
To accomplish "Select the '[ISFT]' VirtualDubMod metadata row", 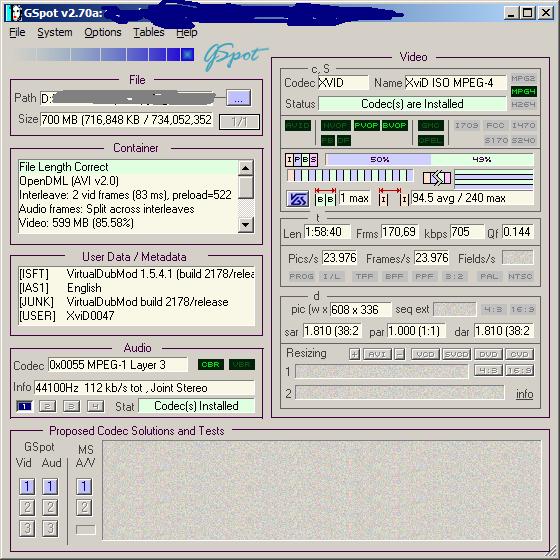I will tap(136, 274).
